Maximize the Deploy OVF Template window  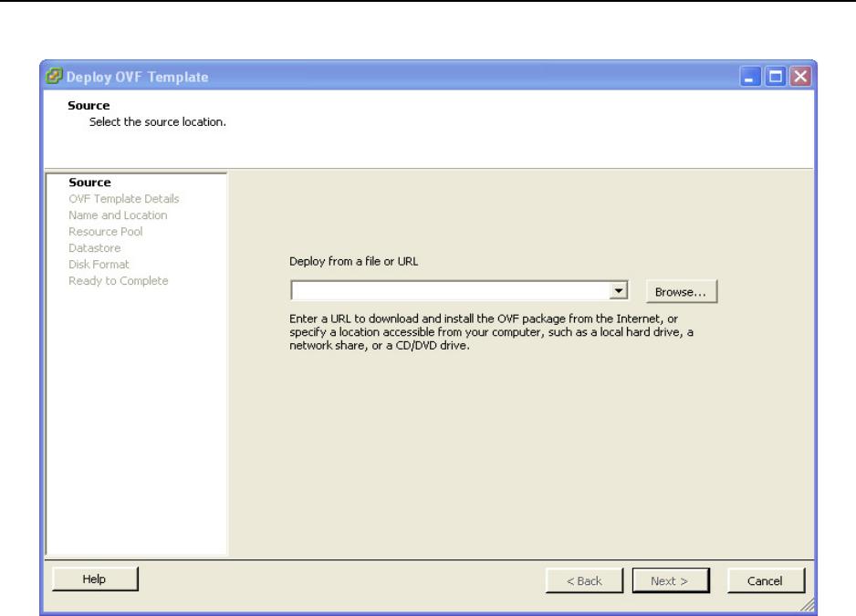[x=775, y=77]
